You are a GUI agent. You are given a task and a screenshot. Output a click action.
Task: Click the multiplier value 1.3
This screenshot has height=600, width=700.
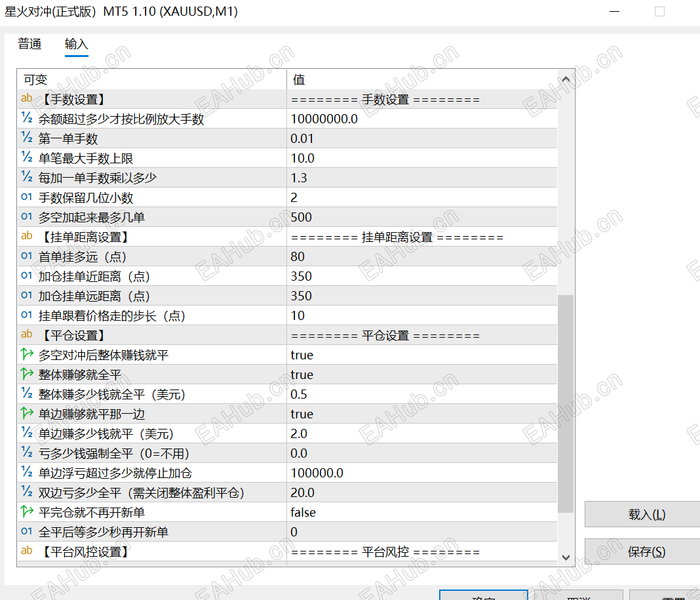tap(299, 178)
